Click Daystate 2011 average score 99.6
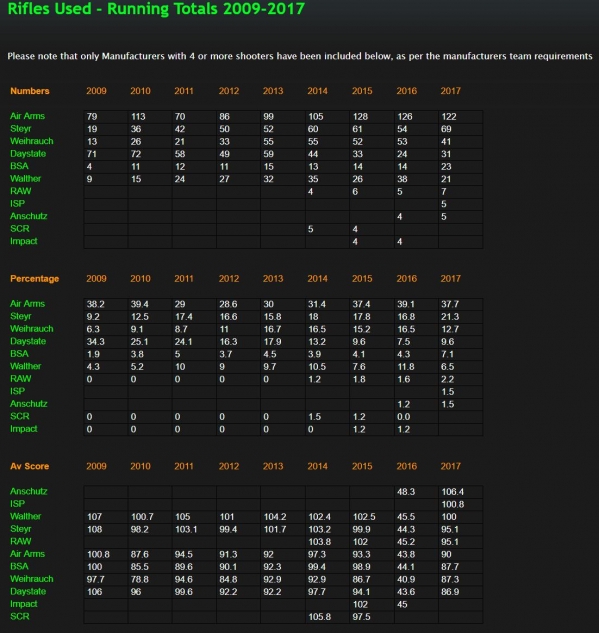Screen dimensions: 599x633 pyautogui.click(x=184, y=592)
